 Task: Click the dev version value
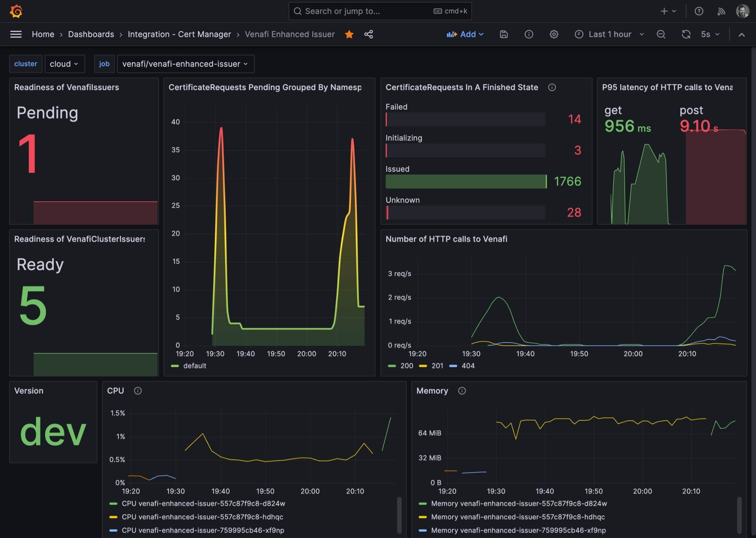(x=53, y=431)
